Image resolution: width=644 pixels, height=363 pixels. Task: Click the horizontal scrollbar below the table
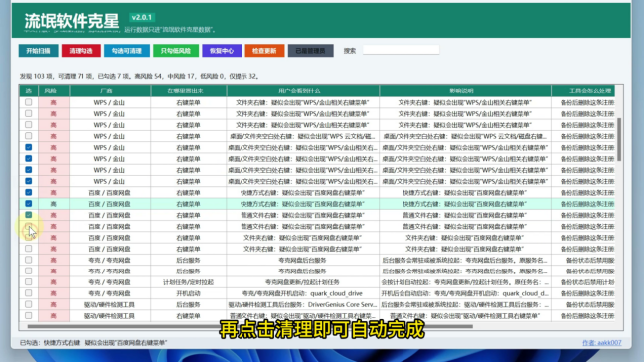point(249,327)
